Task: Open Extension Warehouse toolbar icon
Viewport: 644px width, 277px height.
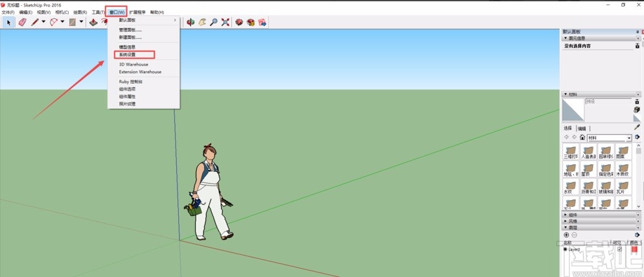Action: click(x=251, y=22)
